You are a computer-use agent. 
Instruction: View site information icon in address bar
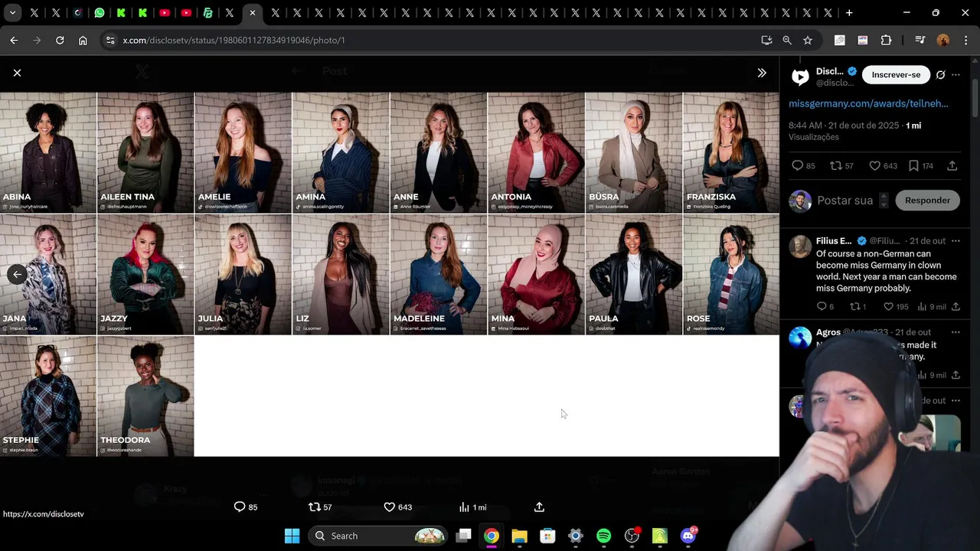tap(109, 40)
